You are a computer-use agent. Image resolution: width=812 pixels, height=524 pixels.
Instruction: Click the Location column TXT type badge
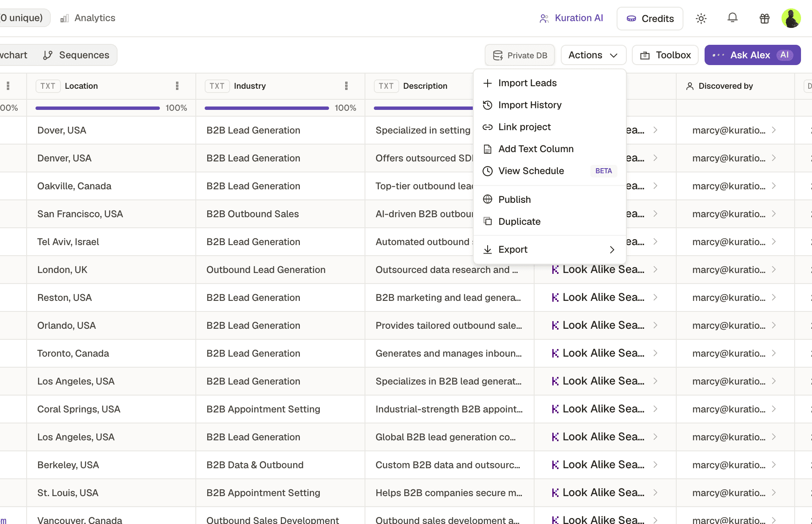pyautogui.click(x=48, y=86)
